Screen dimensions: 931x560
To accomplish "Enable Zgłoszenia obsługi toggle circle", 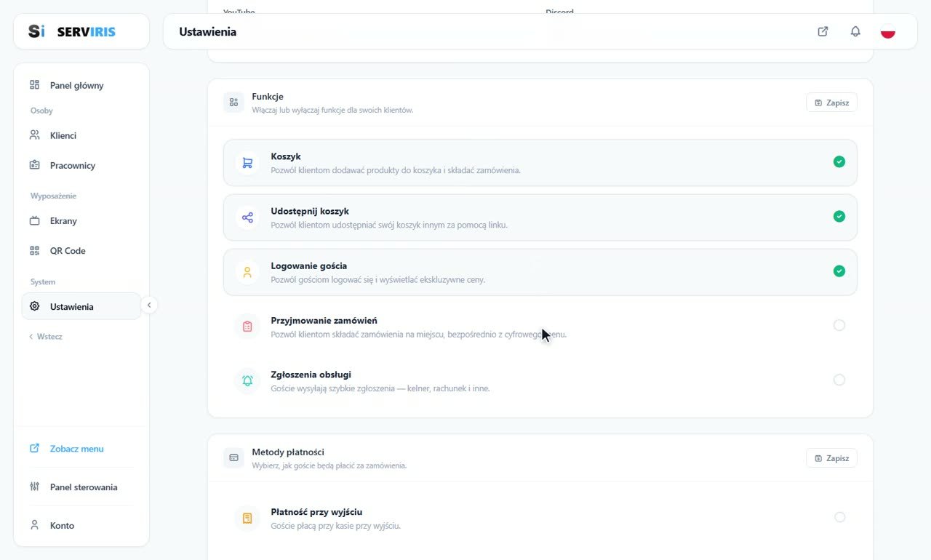I will coord(839,380).
